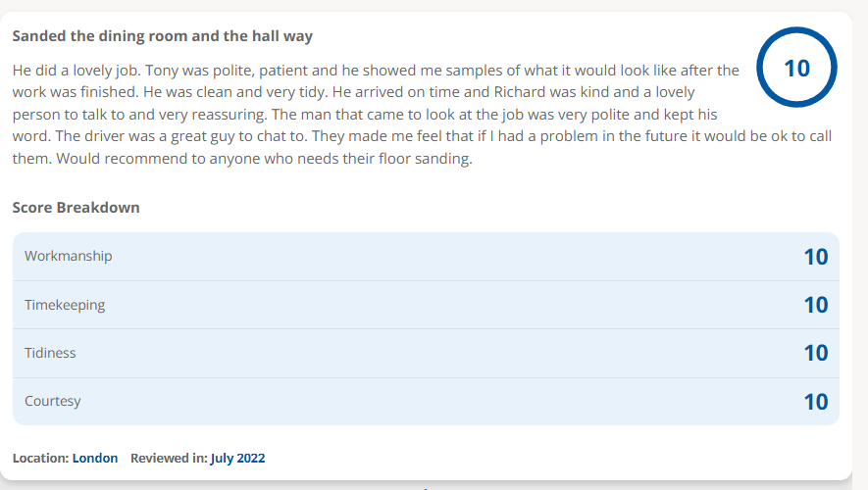Select the Courtesy row label
This screenshot has width=868, height=490.
[53, 401]
